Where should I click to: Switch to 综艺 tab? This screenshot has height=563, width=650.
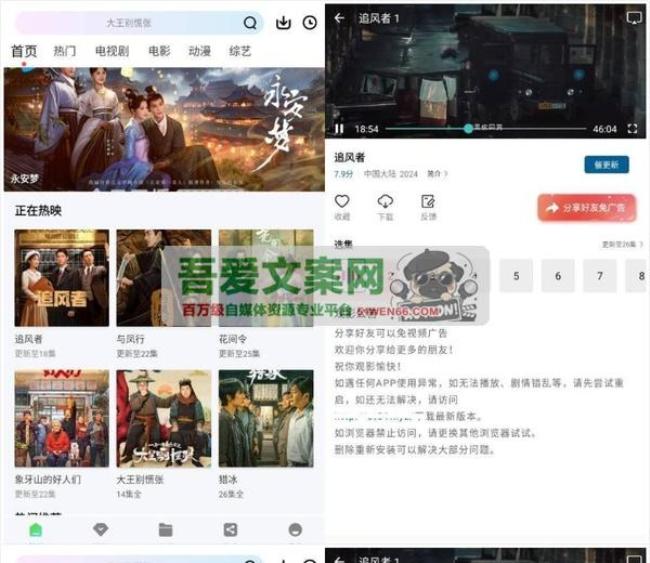click(x=240, y=51)
